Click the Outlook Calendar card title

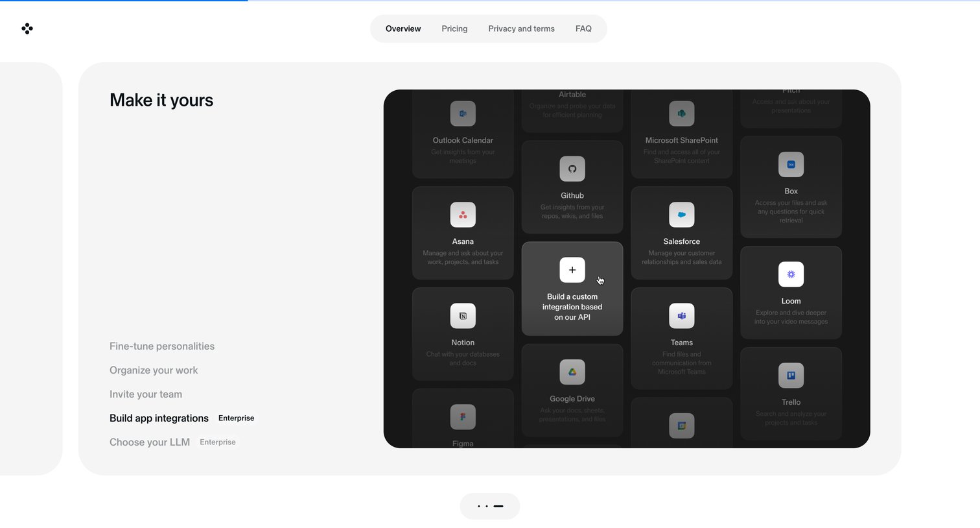coord(463,140)
